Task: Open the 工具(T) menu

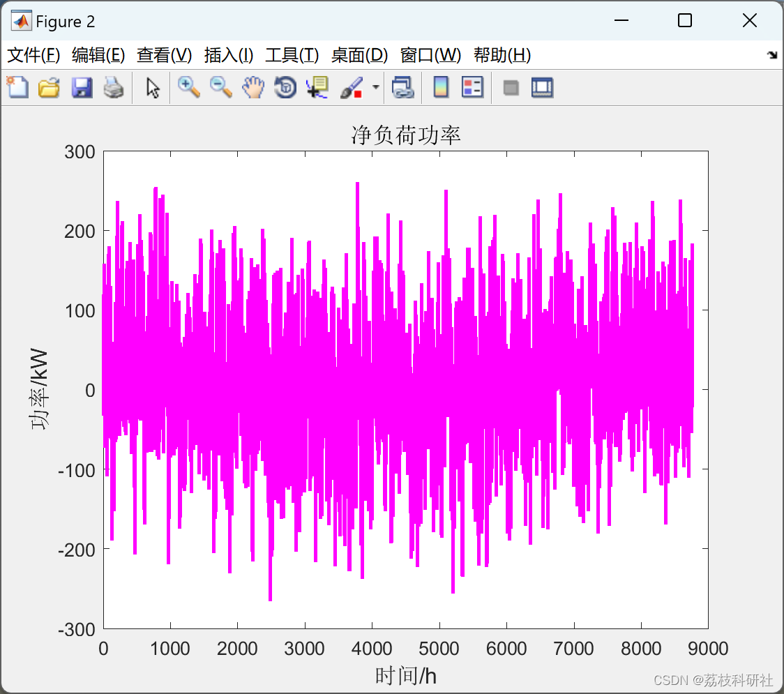Action: (292, 55)
